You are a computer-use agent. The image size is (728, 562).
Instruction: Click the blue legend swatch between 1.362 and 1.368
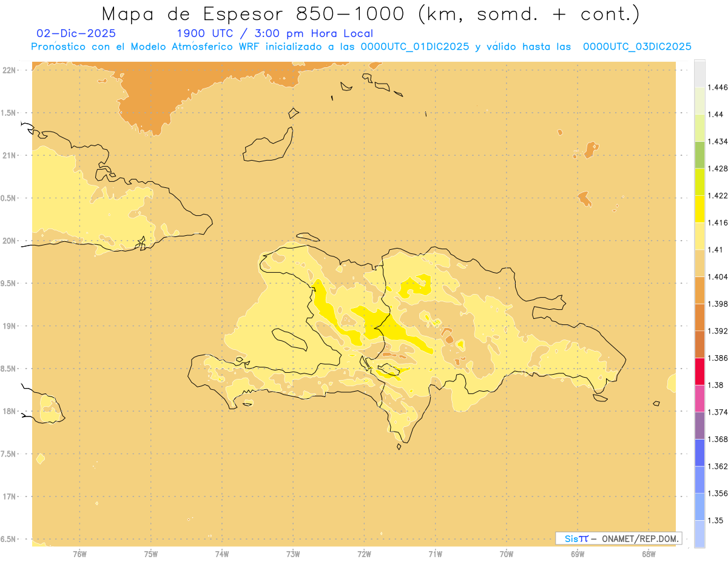[x=699, y=452]
